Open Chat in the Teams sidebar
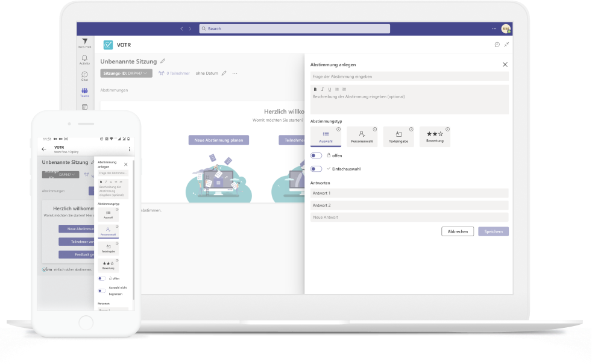The width and height of the screenshot is (592, 364). pos(84,76)
